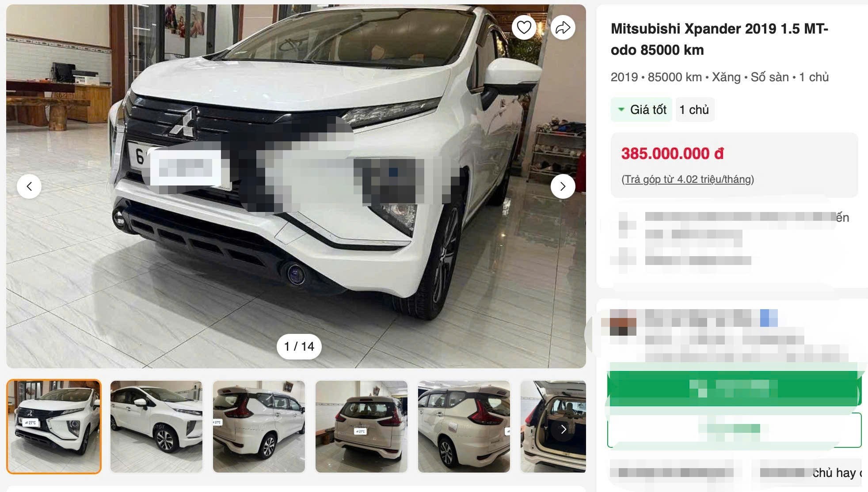This screenshot has width=868, height=492.
Task: Open the fourth rear-view thumbnail
Action: click(x=362, y=427)
